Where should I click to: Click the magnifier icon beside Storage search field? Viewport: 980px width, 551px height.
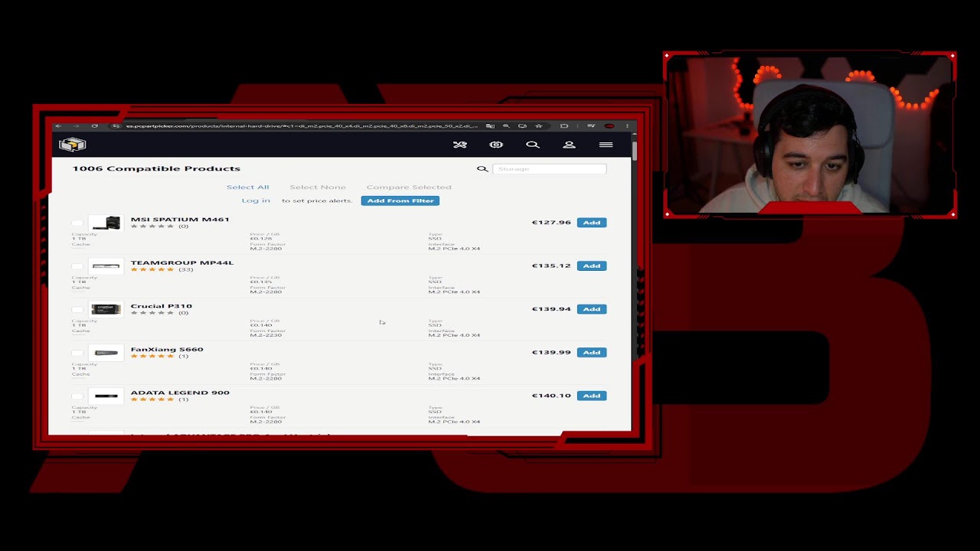[x=482, y=168]
